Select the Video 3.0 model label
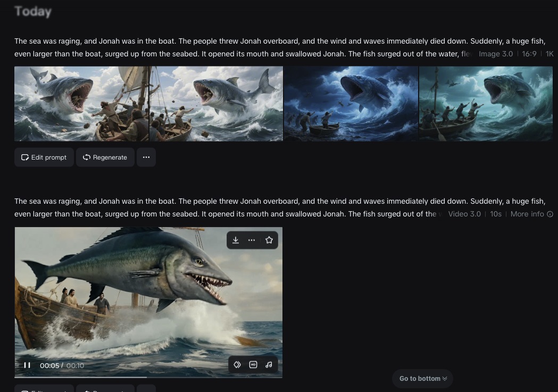This screenshot has width=558, height=392. [464, 214]
